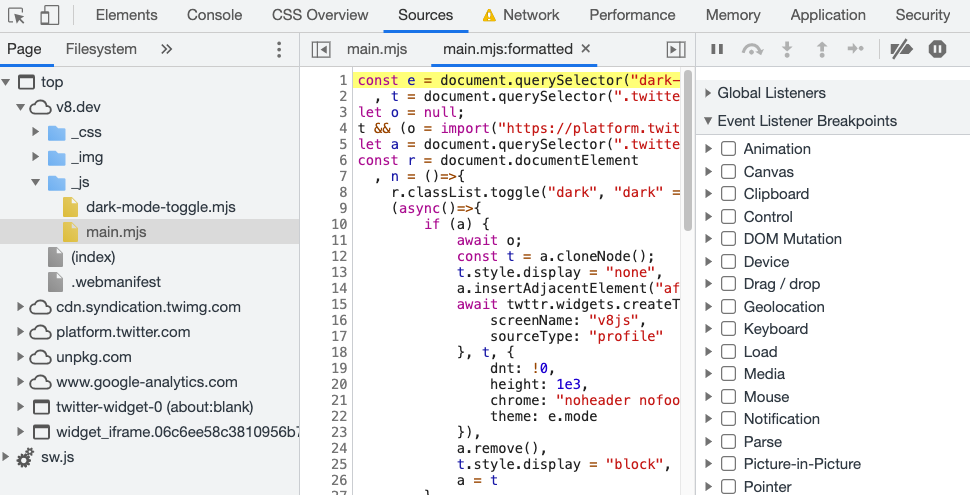Check the Clipboard breakpoint checkbox

[x=729, y=194]
